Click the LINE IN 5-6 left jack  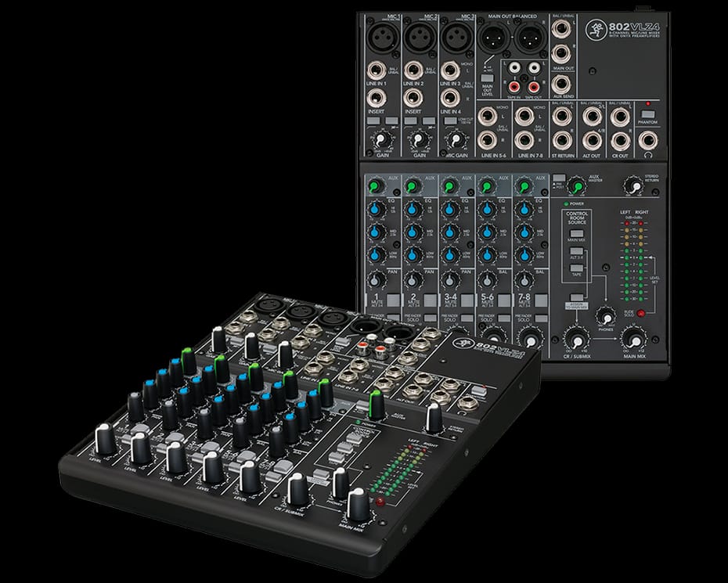pyautogui.click(x=487, y=117)
